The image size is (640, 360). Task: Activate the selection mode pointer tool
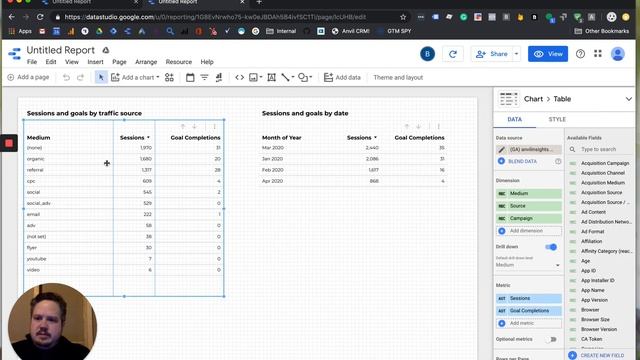point(101,77)
